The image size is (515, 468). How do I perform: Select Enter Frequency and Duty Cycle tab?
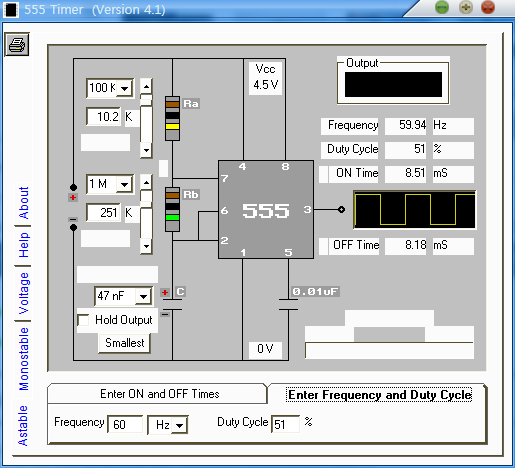[379, 395]
